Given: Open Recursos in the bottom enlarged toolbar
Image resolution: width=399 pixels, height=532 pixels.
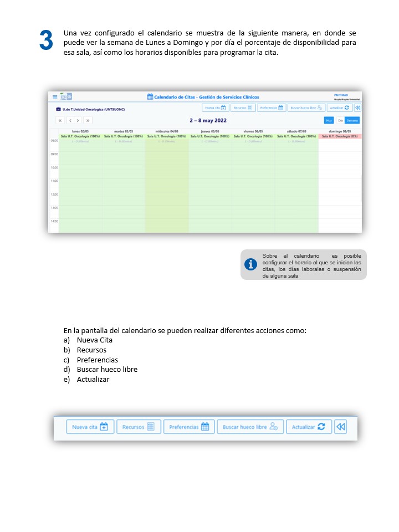Looking at the screenshot, I should click(139, 427).
